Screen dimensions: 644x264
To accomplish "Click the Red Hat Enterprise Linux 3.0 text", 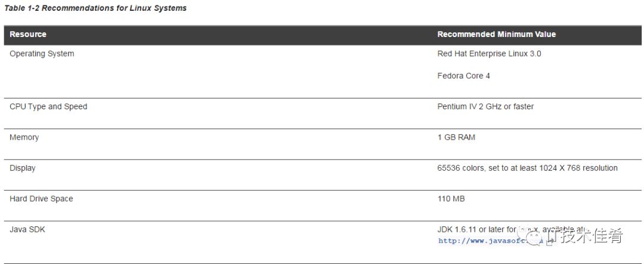I will point(489,54).
